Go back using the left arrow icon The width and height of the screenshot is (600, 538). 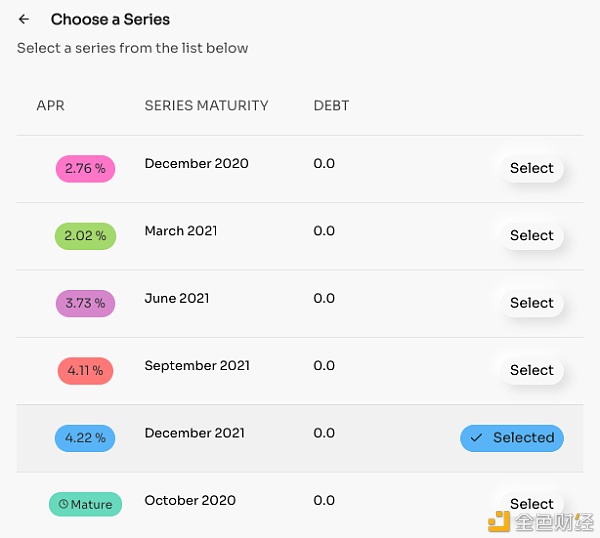point(24,19)
